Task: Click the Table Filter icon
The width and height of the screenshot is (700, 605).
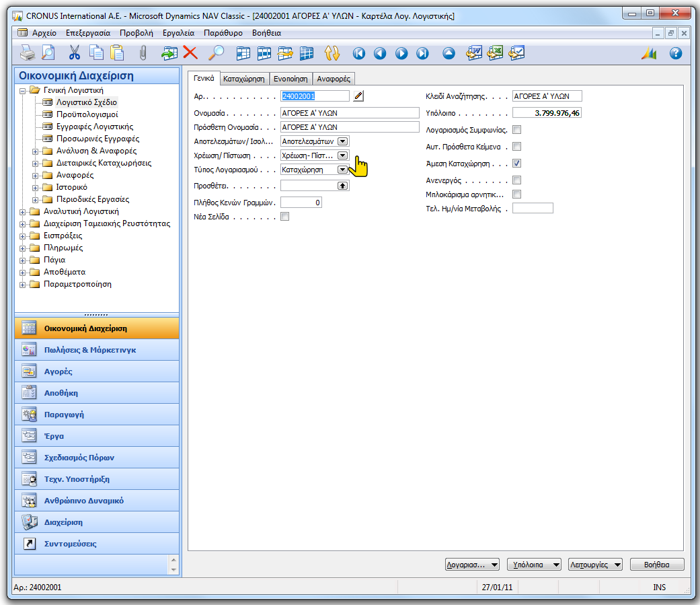Action: pos(264,53)
